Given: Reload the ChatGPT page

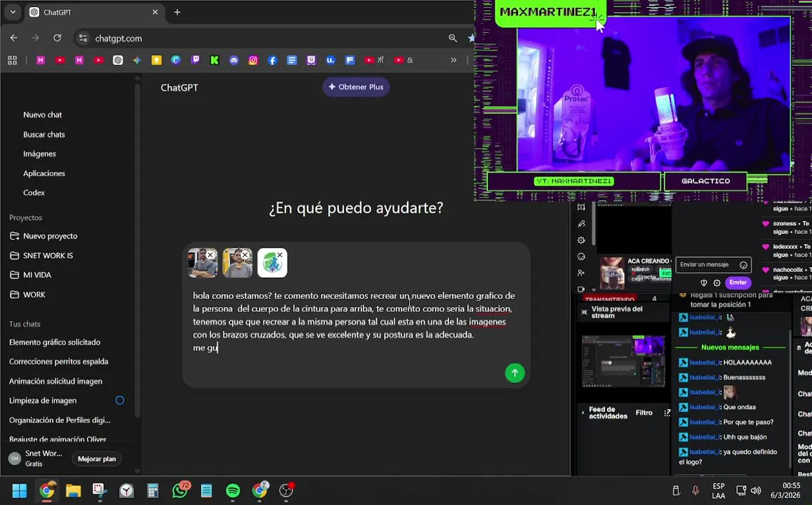Looking at the screenshot, I should [58, 38].
